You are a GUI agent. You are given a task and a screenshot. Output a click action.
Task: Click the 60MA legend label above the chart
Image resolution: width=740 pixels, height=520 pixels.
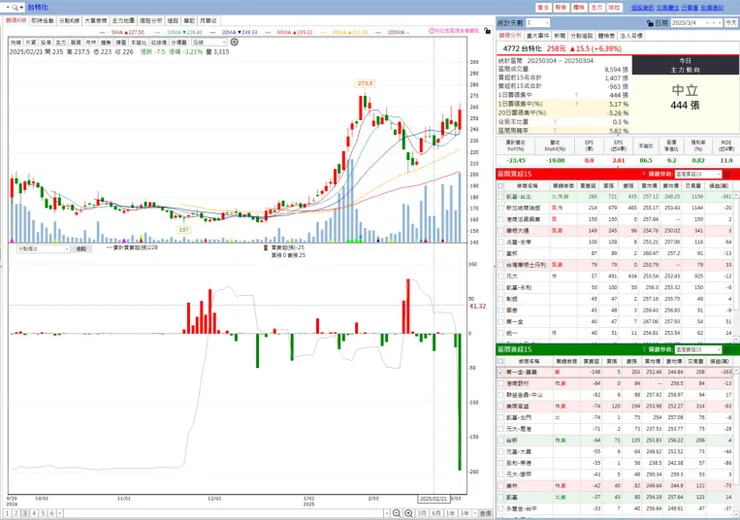[295, 32]
